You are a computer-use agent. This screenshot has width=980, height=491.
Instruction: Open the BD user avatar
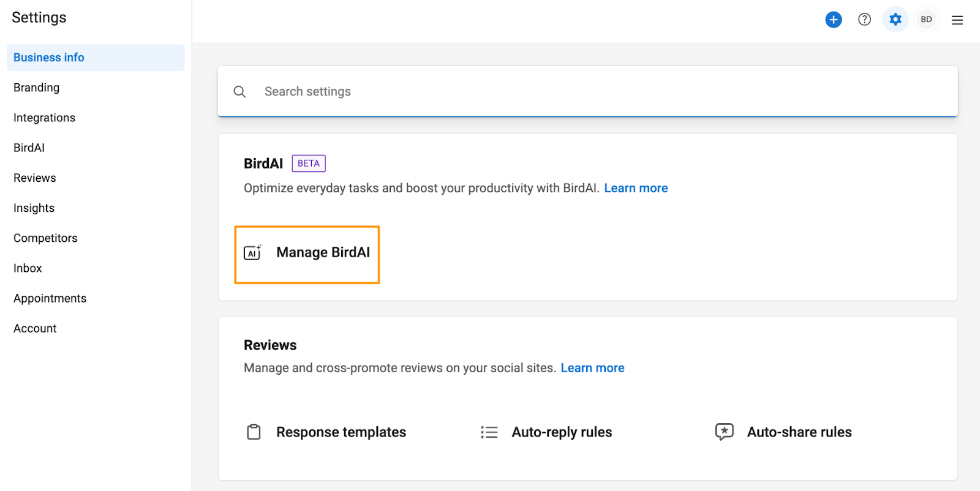(x=926, y=20)
